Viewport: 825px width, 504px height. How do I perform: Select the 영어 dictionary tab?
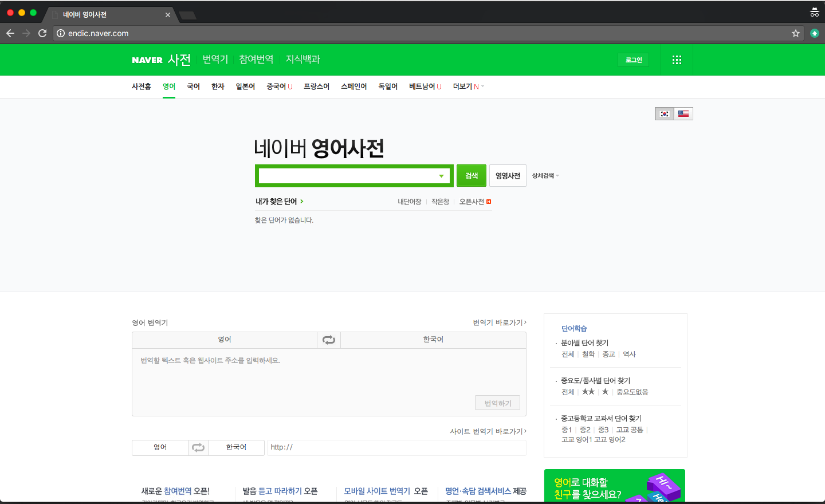tap(169, 86)
